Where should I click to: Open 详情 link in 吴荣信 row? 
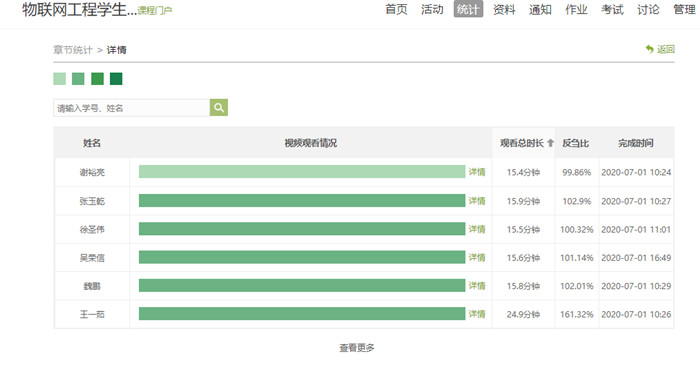477,257
